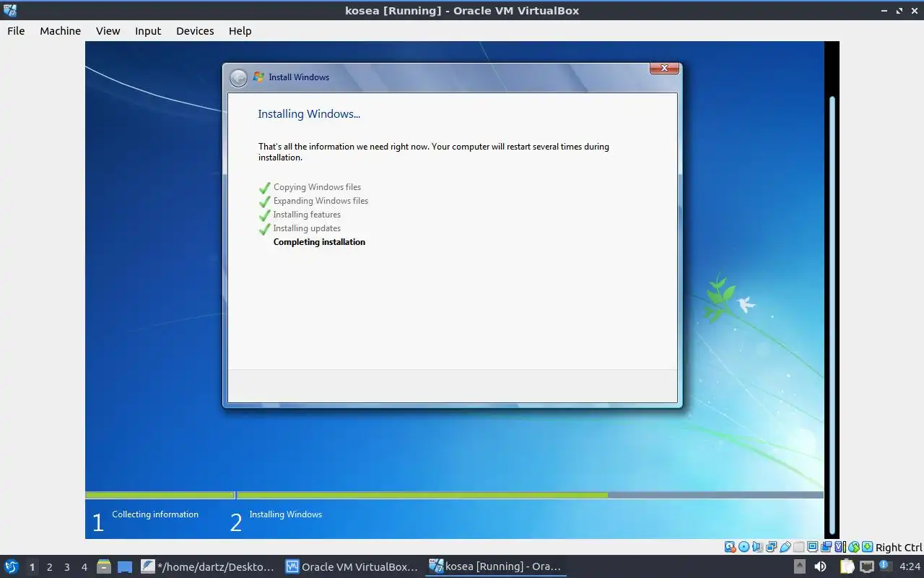
Task: Open the display settings status icon
Action: tap(812, 547)
